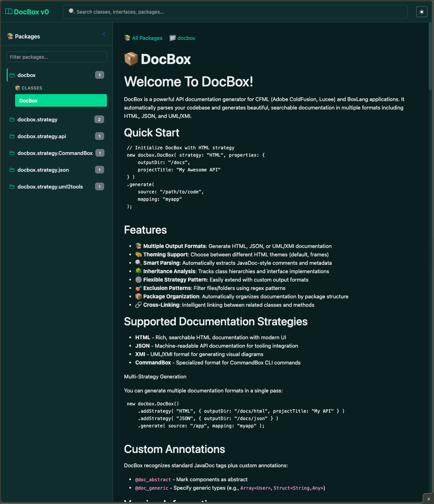Click the folder icon beside docbox.strategy.CommandBox
This screenshot has height=504, width=434.
[x=12, y=153]
